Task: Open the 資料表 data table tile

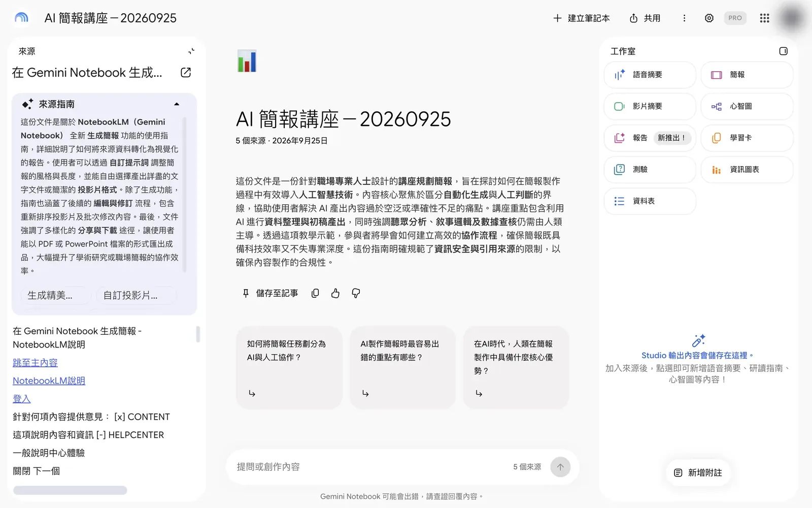Action: [650, 201]
